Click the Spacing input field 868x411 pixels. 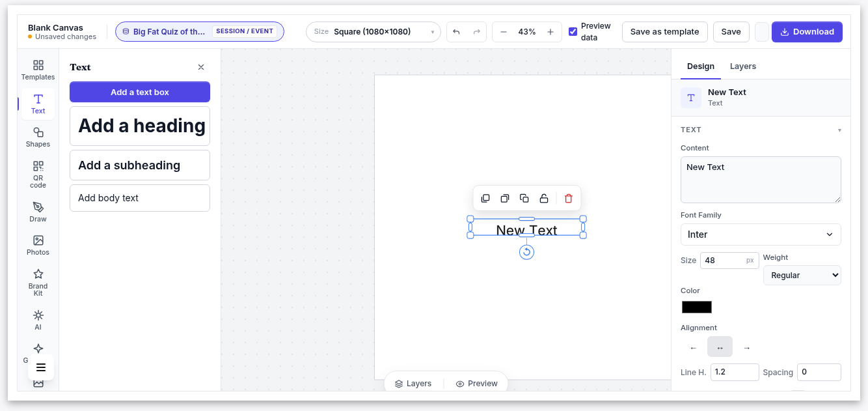(x=819, y=372)
